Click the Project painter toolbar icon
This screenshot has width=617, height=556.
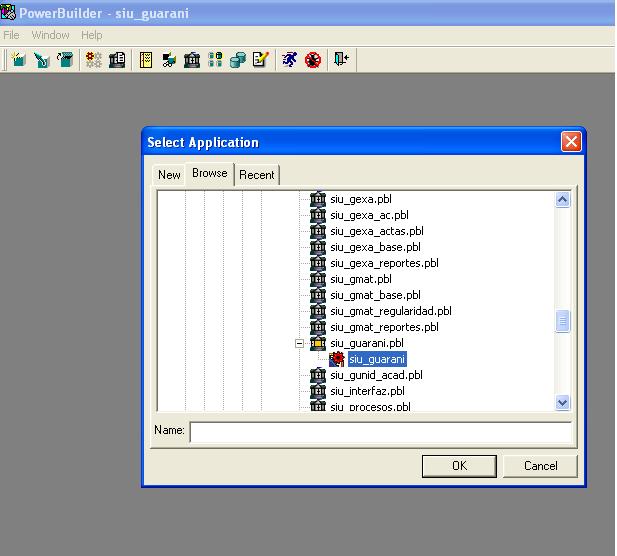pyautogui.click(x=117, y=60)
